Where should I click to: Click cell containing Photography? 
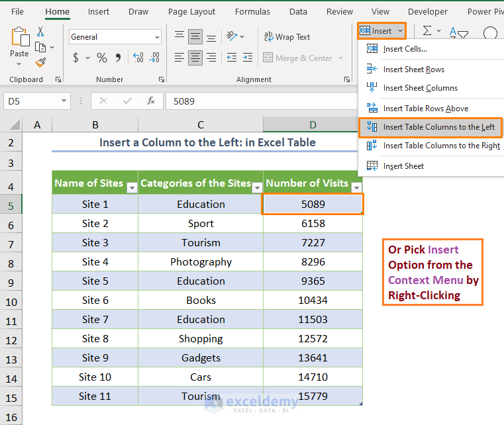pos(201,261)
